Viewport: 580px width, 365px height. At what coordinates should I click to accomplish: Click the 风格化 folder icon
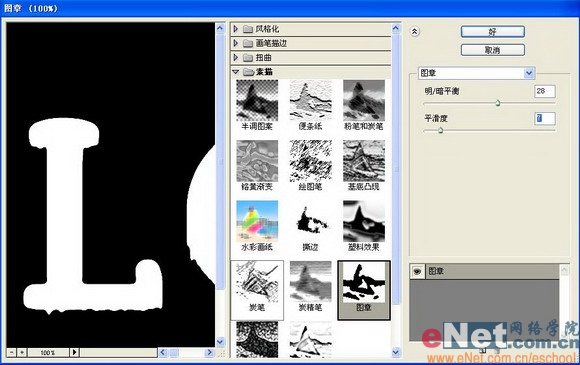pos(248,29)
